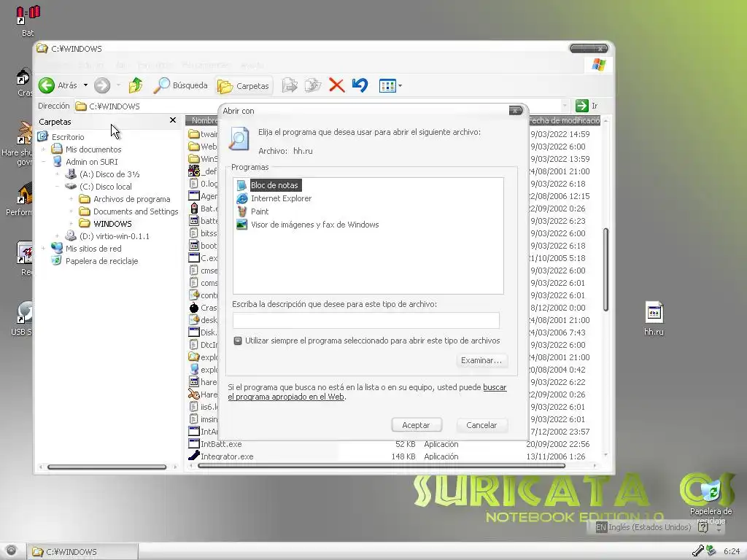Close the Carpetas pane with X
The image size is (747, 560).
[x=173, y=120]
